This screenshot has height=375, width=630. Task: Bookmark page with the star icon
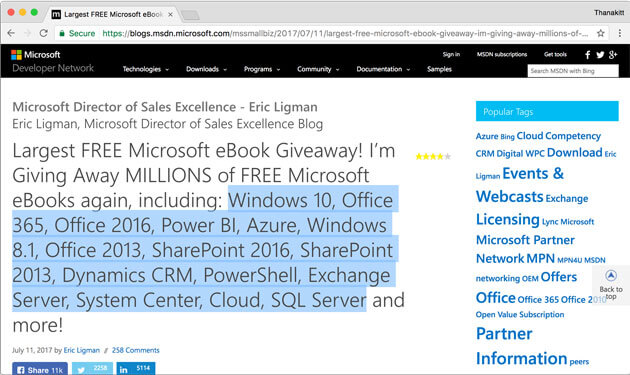point(601,33)
